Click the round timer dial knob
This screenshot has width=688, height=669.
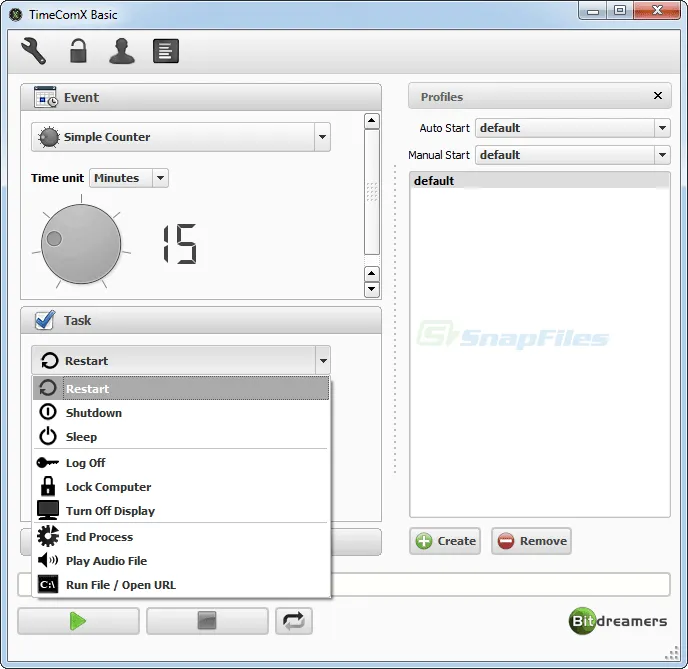click(x=81, y=243)
